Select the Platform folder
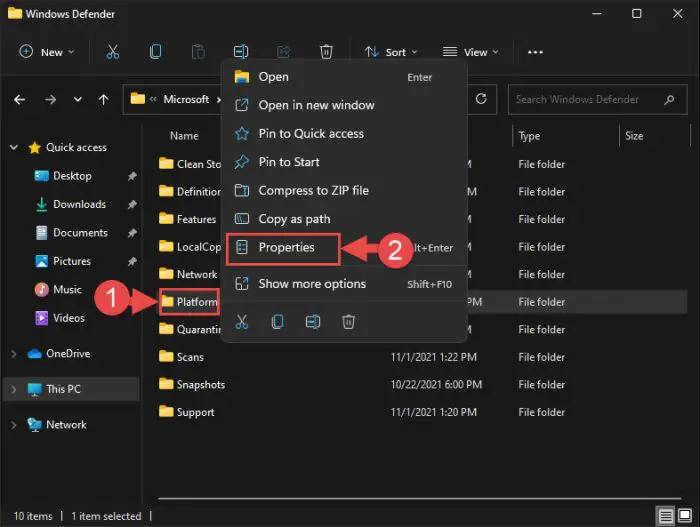 (x=189, y=302)
